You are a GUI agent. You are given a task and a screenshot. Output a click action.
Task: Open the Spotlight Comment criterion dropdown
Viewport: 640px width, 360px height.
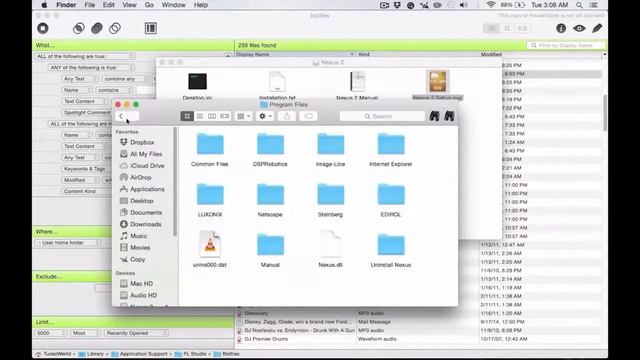click(86, 112)
